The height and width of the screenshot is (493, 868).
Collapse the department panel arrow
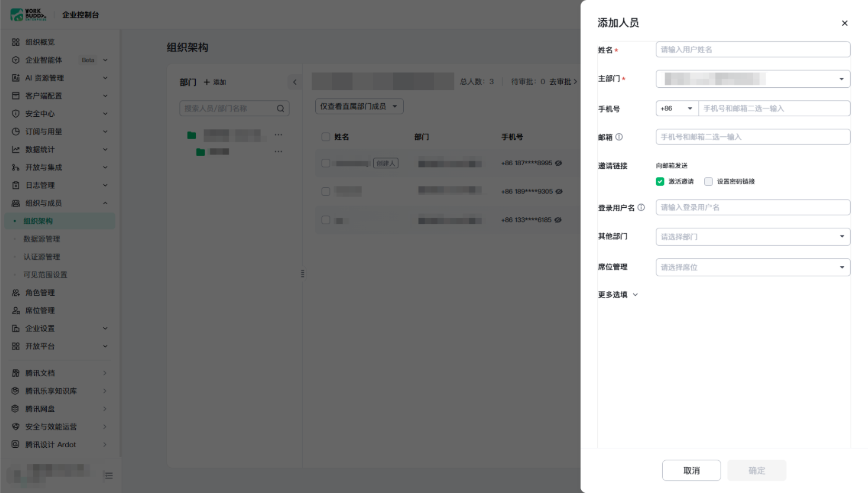pos(295,82)
